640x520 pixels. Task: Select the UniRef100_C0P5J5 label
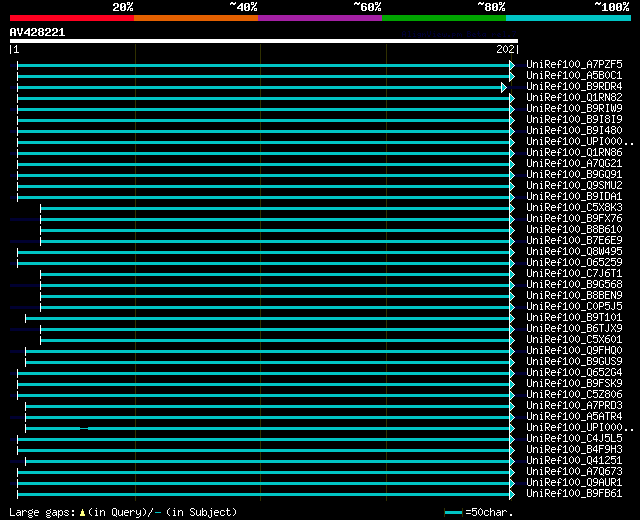[x=574, y=307]
